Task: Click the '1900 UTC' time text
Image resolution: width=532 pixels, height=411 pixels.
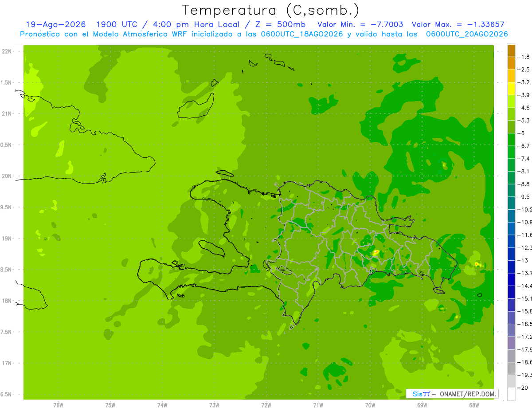Action: pyautogui.click(x=117, y=25)
